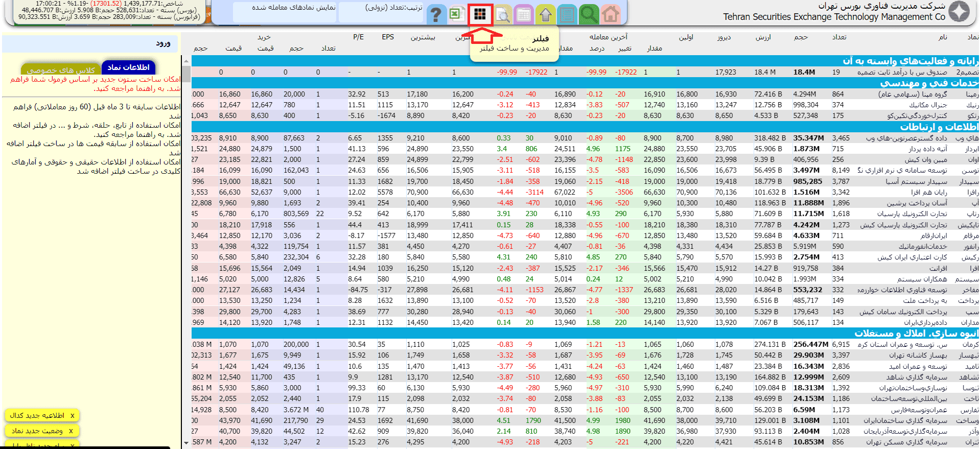
Task: Sort by the P/E column header
Action: (x=358, y=37)
